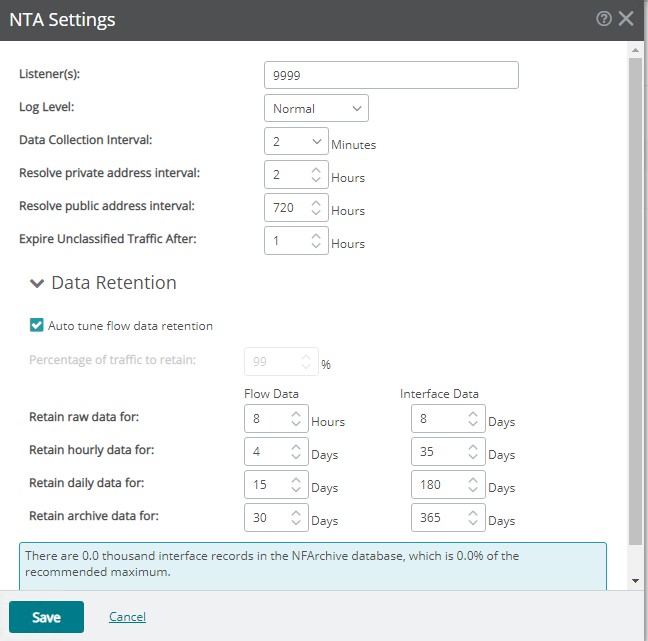Decrease the Expire Unclassified Traffic After value
This screenshot has width=648, height=641.
316,245
